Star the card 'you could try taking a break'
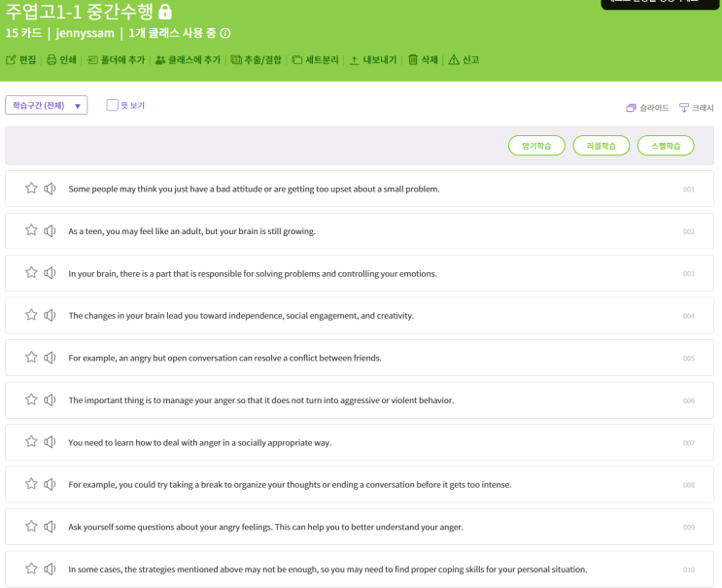 (31, 484)
